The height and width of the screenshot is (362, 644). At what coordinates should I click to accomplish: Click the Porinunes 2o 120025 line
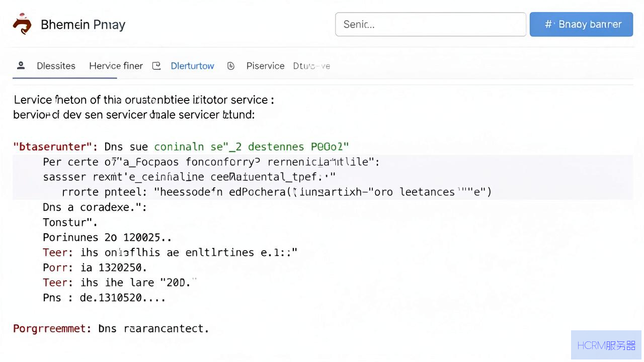pyautogui.click(x=107, y=237)
